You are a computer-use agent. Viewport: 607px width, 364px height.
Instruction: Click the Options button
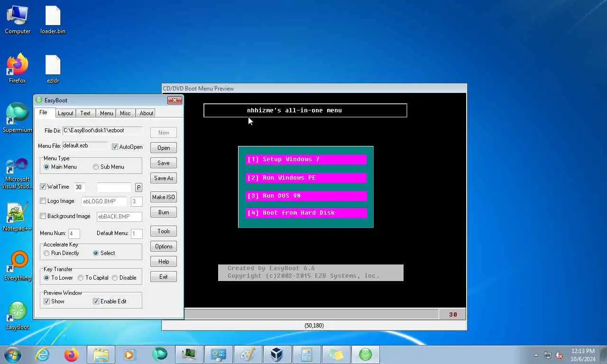pos(164,246)
